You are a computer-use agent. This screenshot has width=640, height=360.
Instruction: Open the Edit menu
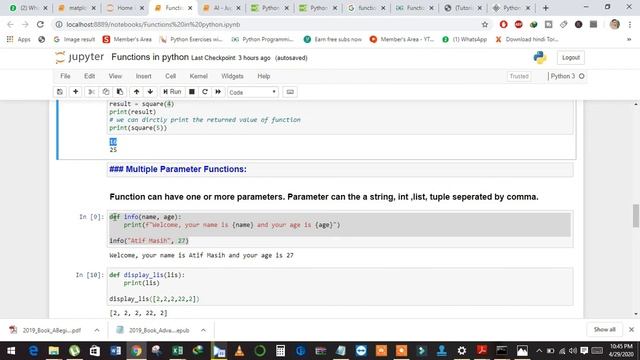(x=89, y=76)
